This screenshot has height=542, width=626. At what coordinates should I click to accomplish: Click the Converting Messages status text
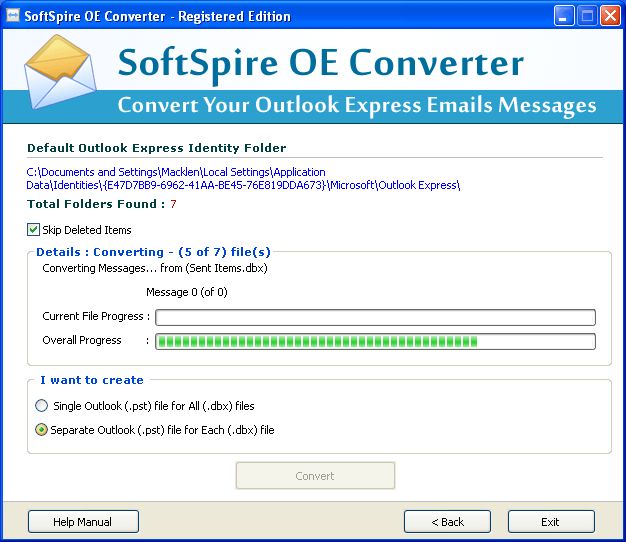pos(155,268)
